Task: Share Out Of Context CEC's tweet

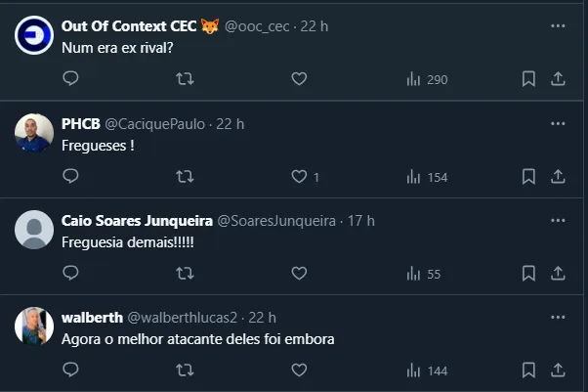Action: point(558,79)
